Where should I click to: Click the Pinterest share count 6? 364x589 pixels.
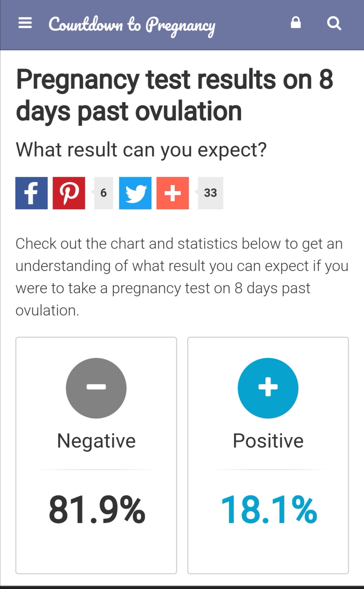[103, 193]
